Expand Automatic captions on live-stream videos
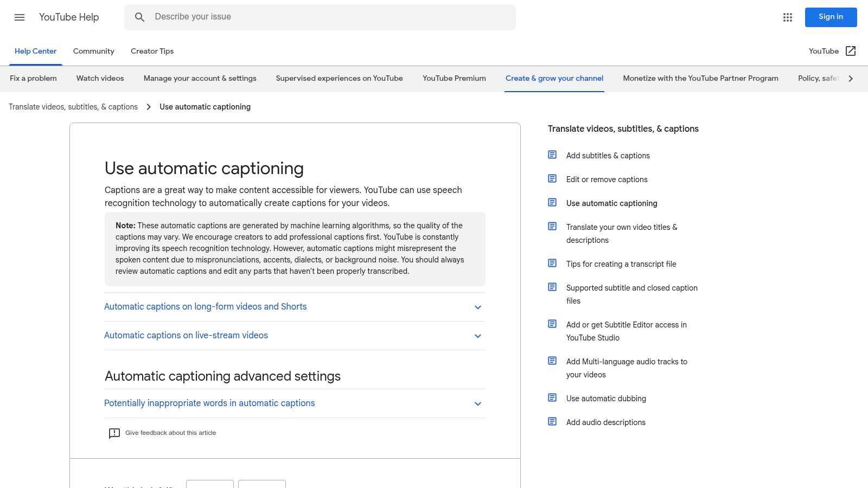 tap(186, 335)
